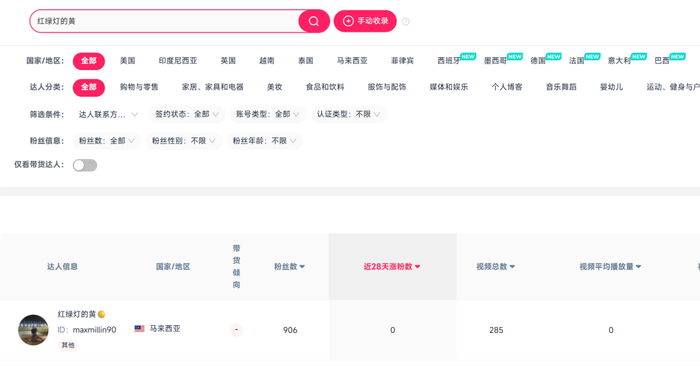This screenshot has height=379, width=700.
Task: Open 粉丝性别 dropdown
Action: (x=183, y=141)
